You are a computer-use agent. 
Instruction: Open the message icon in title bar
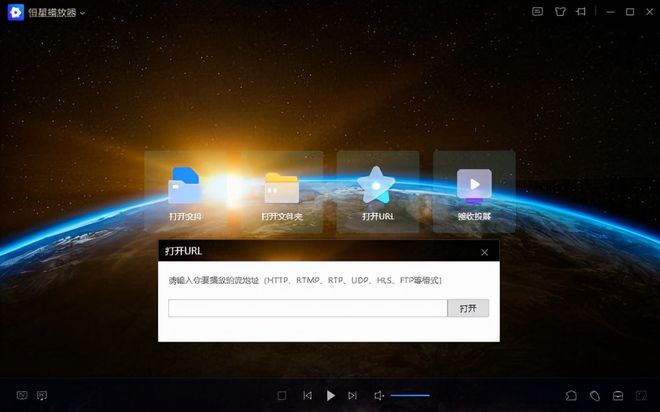(x=537, y=12)
